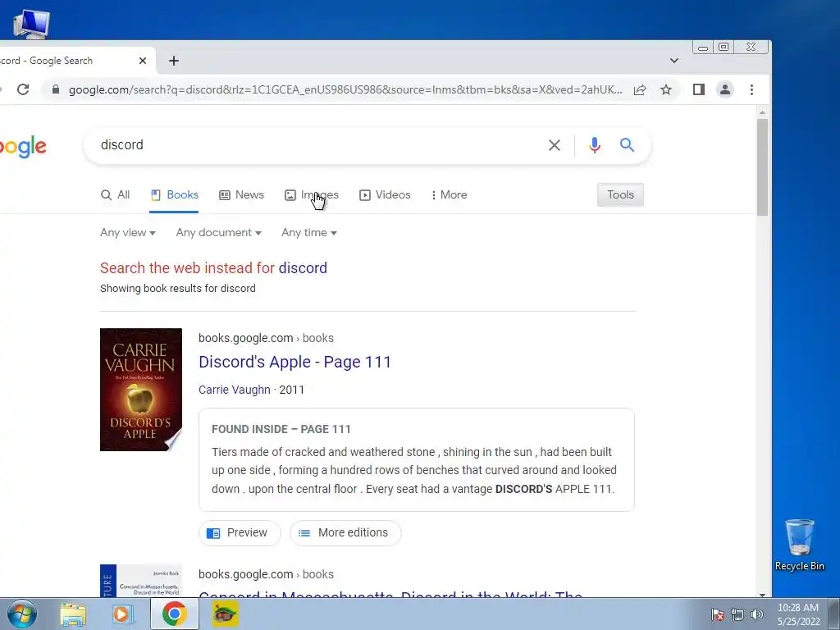Click the Chrome taskbar icon
Viewport: 840px width, 630px height.
click(174, 614)
